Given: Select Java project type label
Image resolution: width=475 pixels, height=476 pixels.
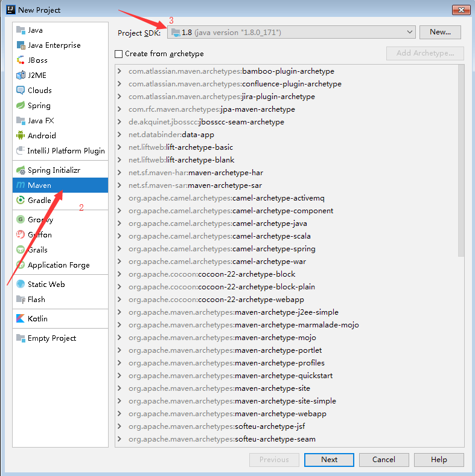Looking at the screenshot, I should coord(35,30).
